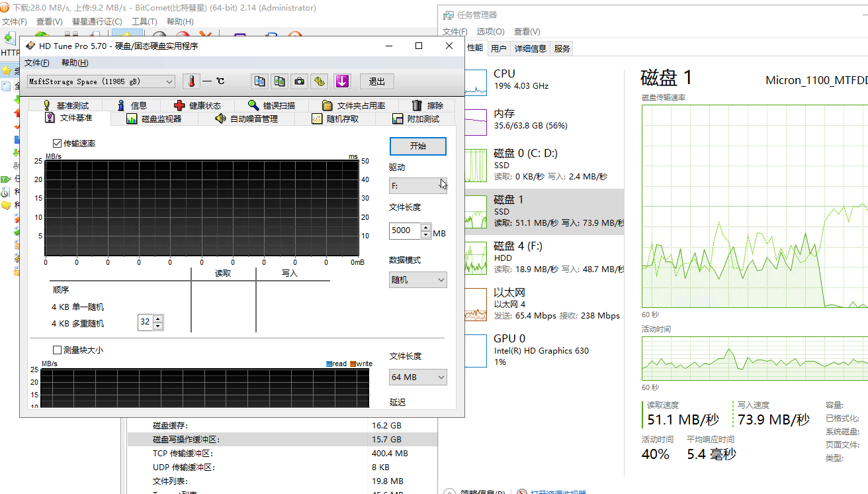Viewport: 868px width, 494px height.
Task: Switch to 详细信息 details tab in Task Manager
Action: (x=531, y=48)
